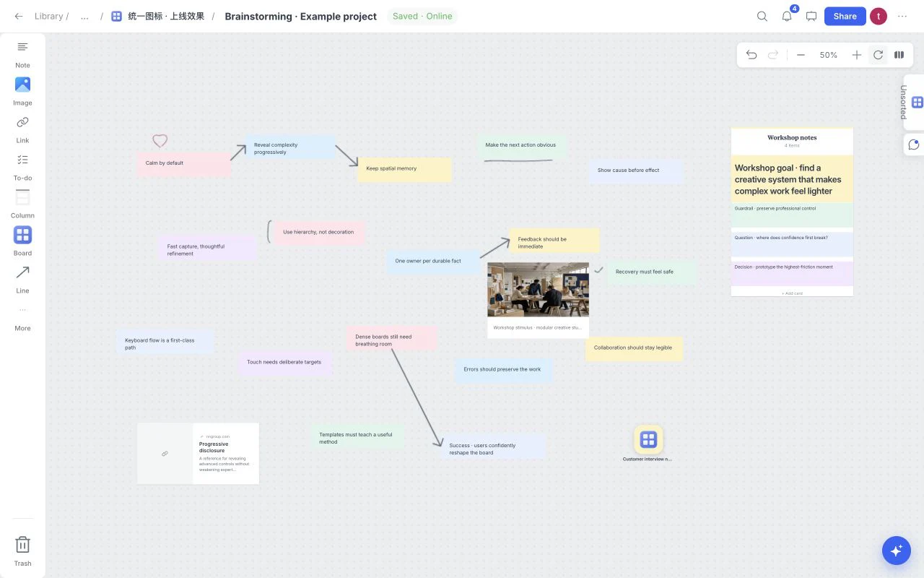Select the workshop stimulus photo card
This screenshot has width=924, height=578.
(538, 300)
